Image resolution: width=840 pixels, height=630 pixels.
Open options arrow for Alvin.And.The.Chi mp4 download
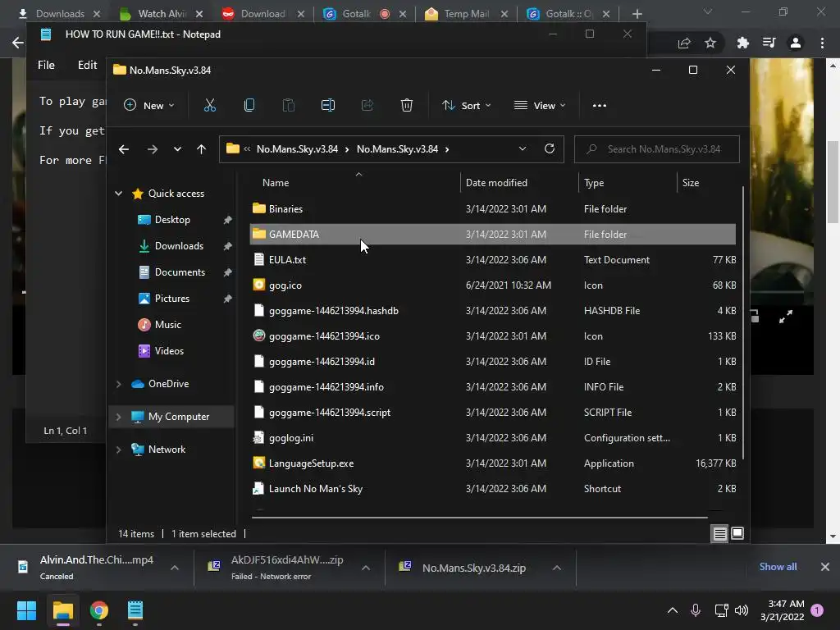tap(175, 568)
